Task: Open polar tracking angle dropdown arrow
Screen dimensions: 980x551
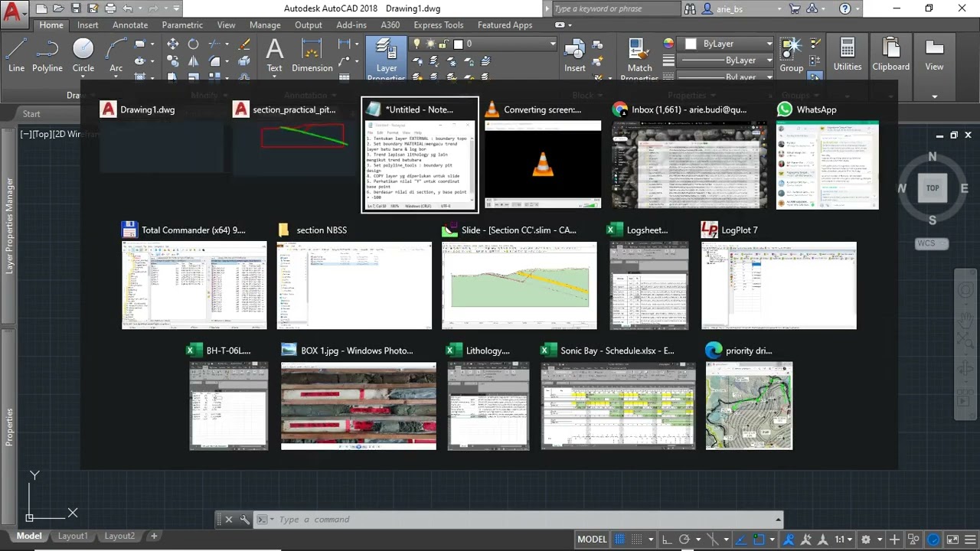Action: coord(697,540)
